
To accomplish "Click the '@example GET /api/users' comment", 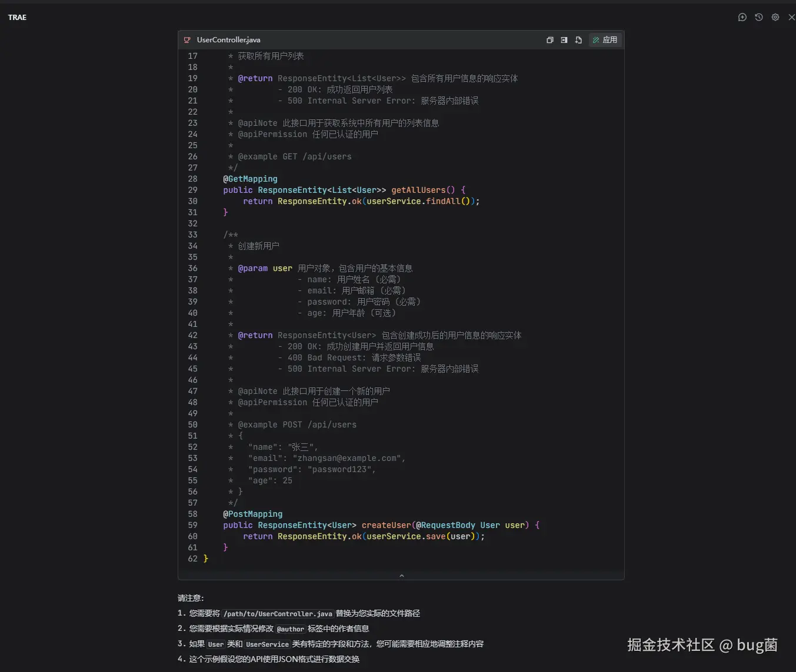I will 289,156.
